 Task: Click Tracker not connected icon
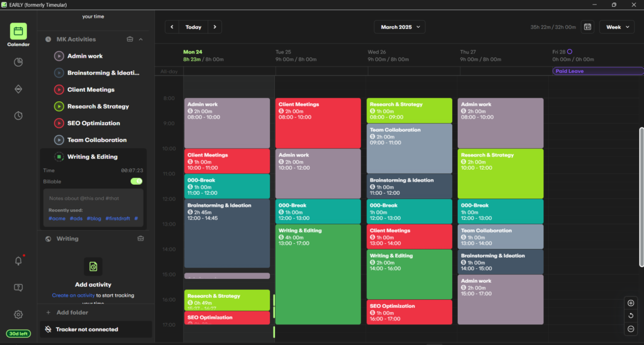(x=48, y=329)
